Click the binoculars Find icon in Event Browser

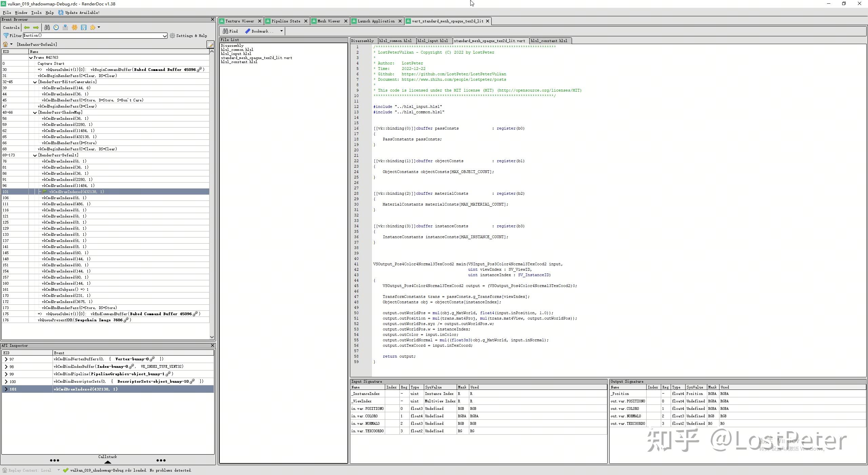(47, 27)
